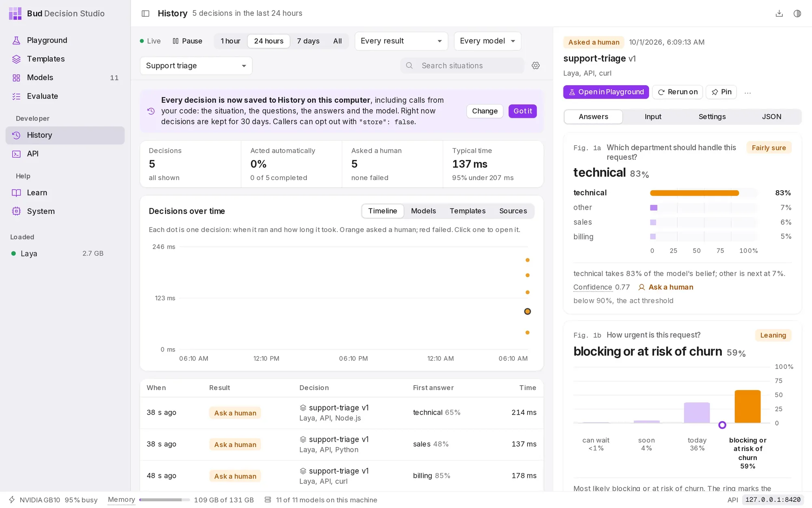Click the more options ellipsis beside Pin
Viewport: 812px width, 508px height.
coord(747,92)
